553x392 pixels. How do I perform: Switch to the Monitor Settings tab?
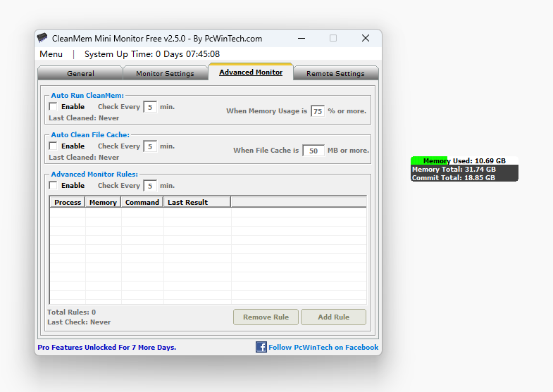coord(165,73)
